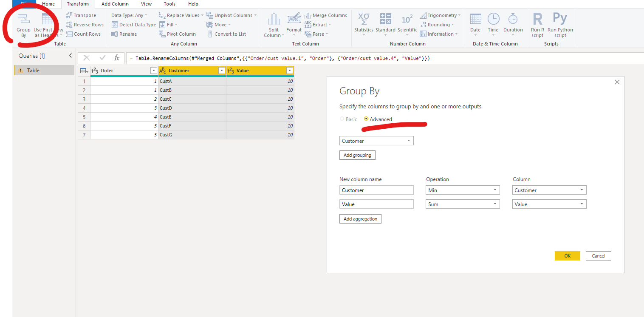
Task: Click the Add grouping button
Action: tap(357, 155)
